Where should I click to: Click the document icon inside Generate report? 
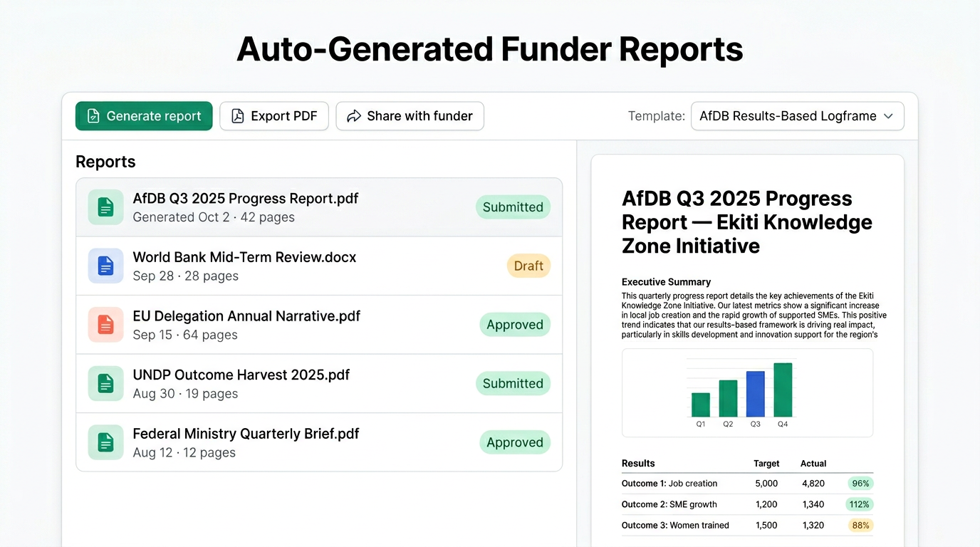[93, 116]
